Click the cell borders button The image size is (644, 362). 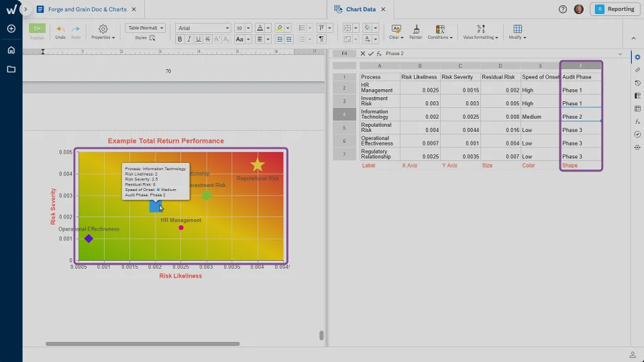coord(347,28)
